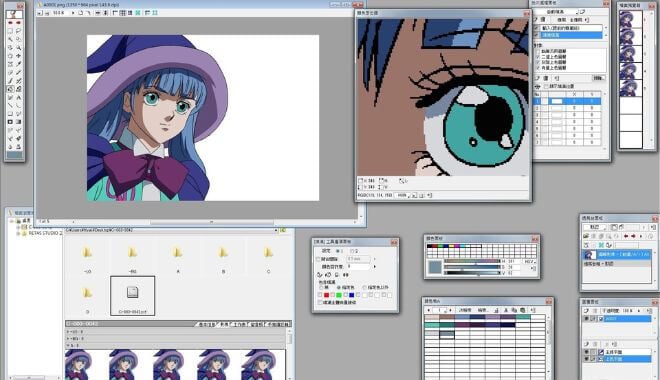The image size is (660, 380).
Task: Toggle the checkbox above the numbered table in top-right panel
Action: (x=546, y=86)
